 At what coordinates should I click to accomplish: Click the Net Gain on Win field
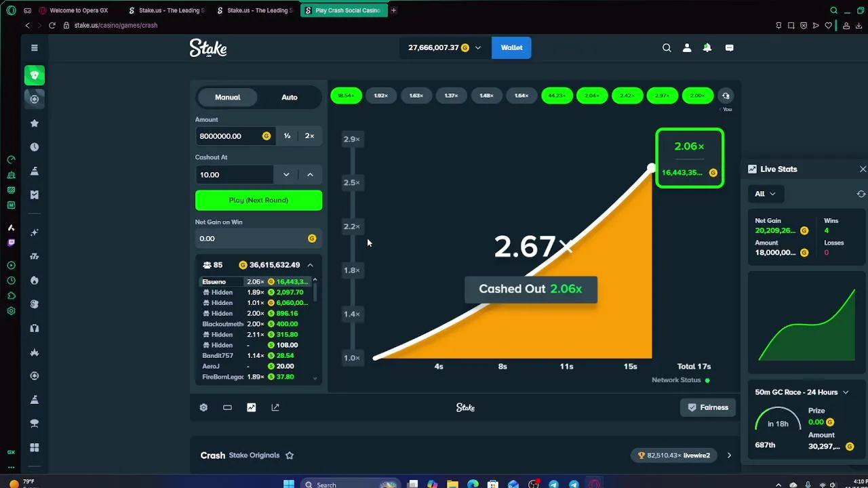pyautogui.click(x=258, y=239)
